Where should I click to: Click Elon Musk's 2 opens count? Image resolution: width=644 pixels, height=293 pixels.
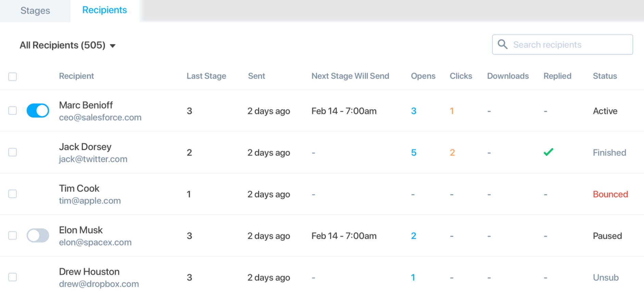(414, 236)
